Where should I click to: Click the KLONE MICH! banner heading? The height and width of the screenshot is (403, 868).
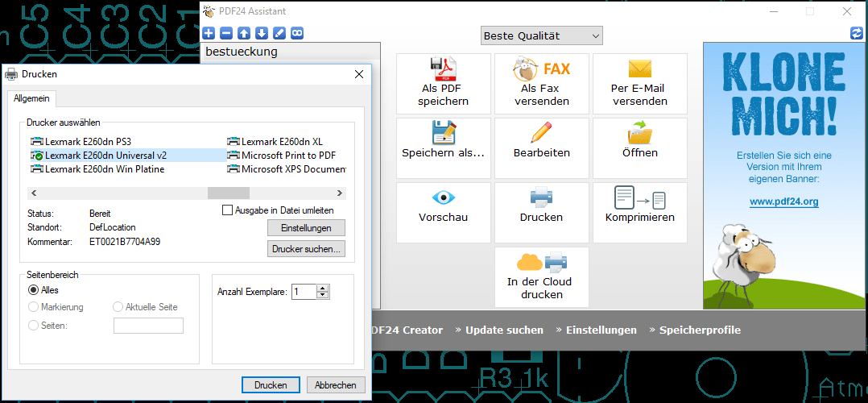[x=784, y=94]
